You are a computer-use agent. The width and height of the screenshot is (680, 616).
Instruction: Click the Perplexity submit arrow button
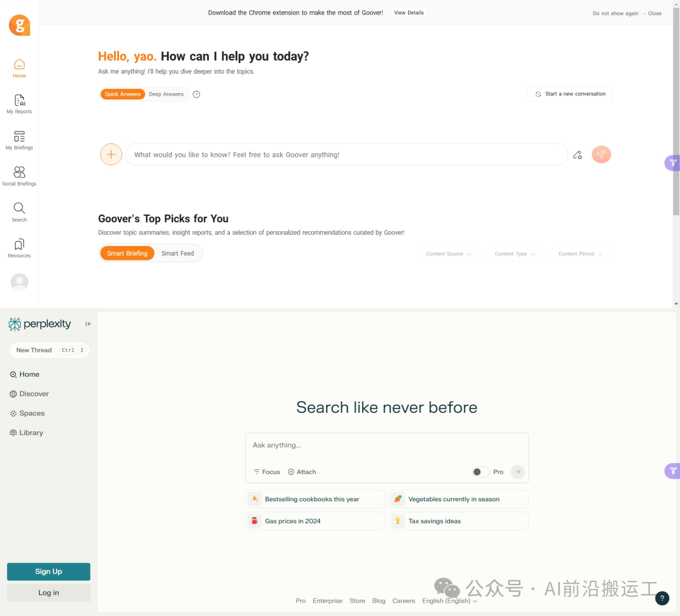tap(518, 472)
